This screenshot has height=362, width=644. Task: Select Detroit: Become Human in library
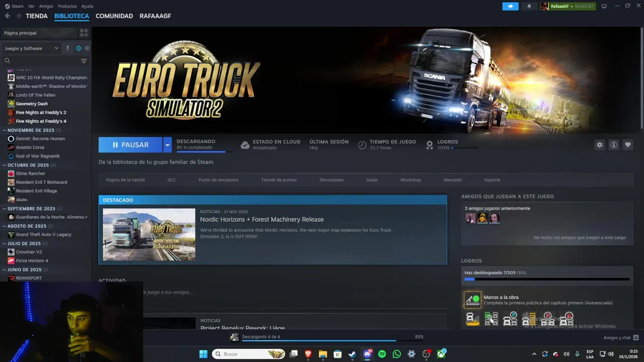(40, 139)
